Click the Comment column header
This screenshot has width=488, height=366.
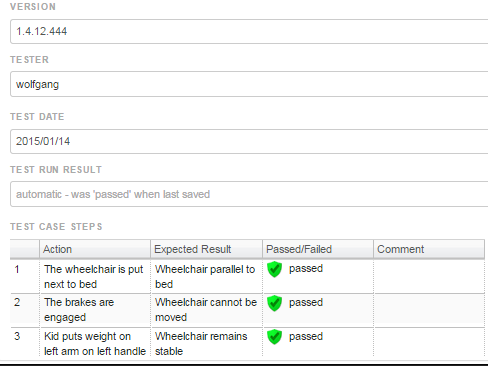coord(429,249)
